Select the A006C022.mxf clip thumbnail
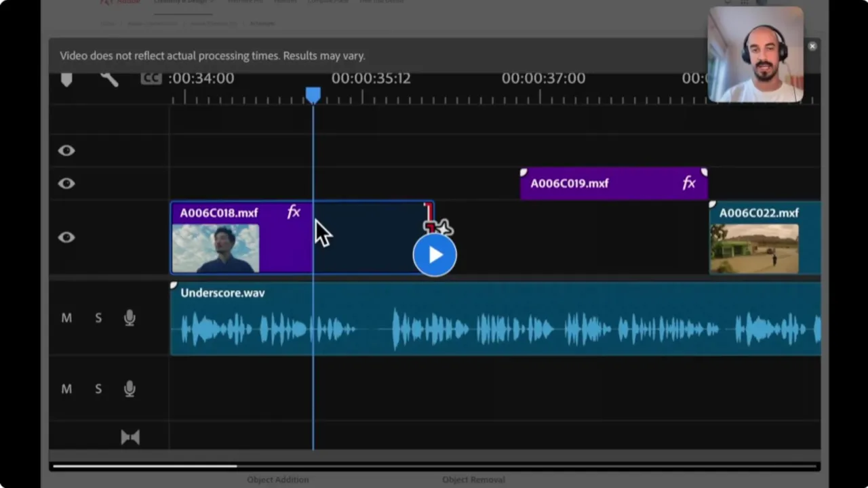 click(754, 248)
